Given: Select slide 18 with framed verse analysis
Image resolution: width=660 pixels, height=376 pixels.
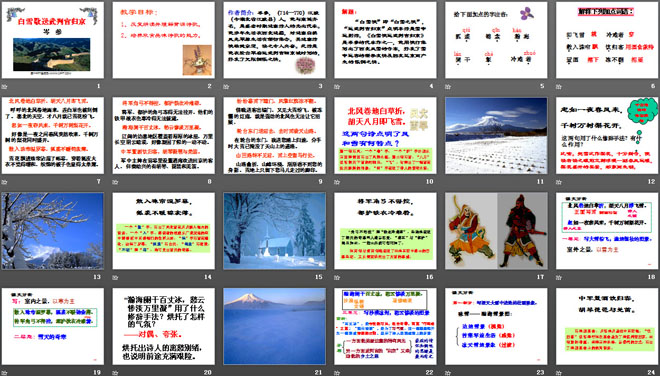Looking at the screenshot, I should click(607, 231).
